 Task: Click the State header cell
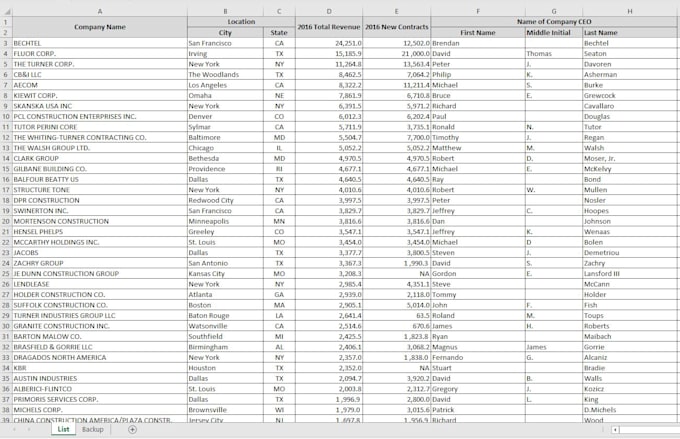[279, 33]
